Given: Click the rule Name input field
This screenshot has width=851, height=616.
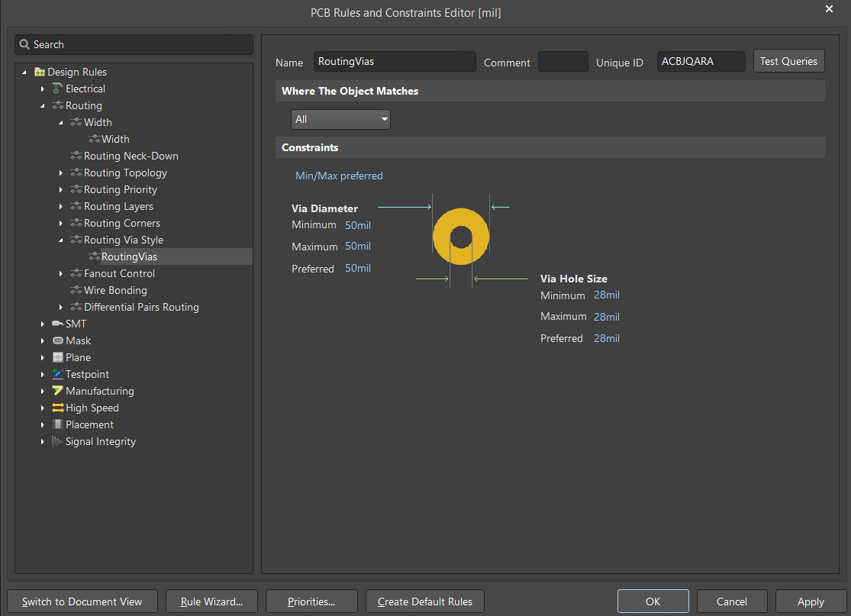Looking at the screenshot, I should tap(395, 62).
